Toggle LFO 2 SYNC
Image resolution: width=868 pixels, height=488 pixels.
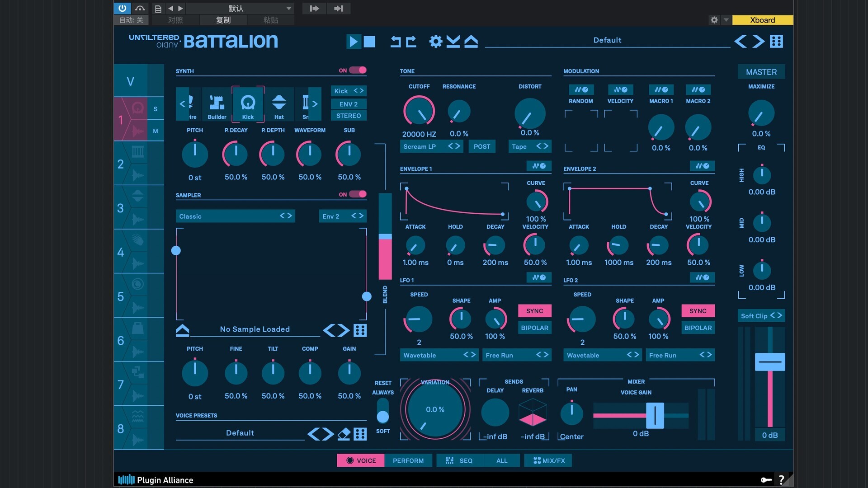point(698,311)
